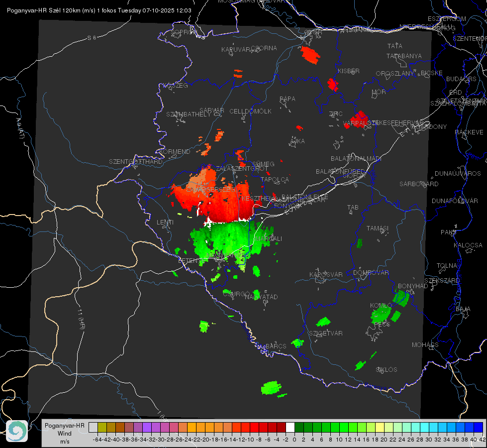Click the S 6 road label
Image resolution: width=487 pixels, height=448 pixels.
(x=92, y=38)
